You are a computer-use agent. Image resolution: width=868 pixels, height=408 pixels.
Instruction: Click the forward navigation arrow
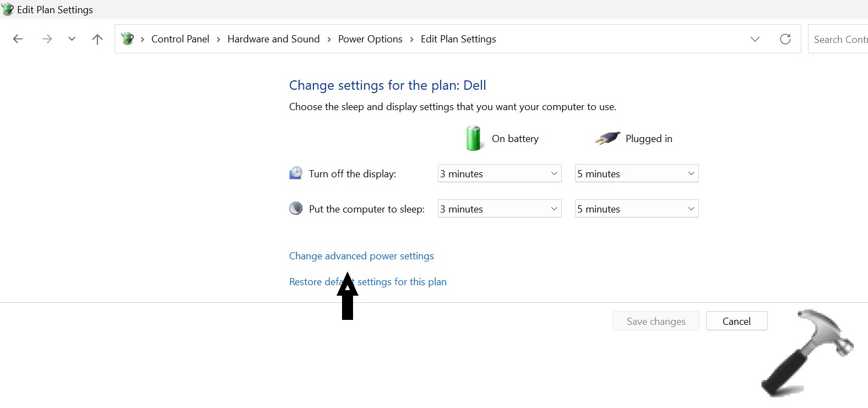47,39
